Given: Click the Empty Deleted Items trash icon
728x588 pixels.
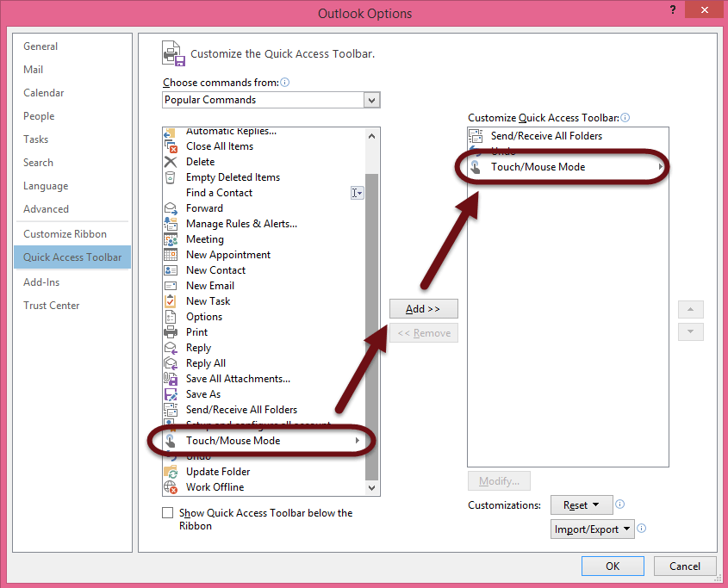Looking at the screenshot, I should pos(171,177).
